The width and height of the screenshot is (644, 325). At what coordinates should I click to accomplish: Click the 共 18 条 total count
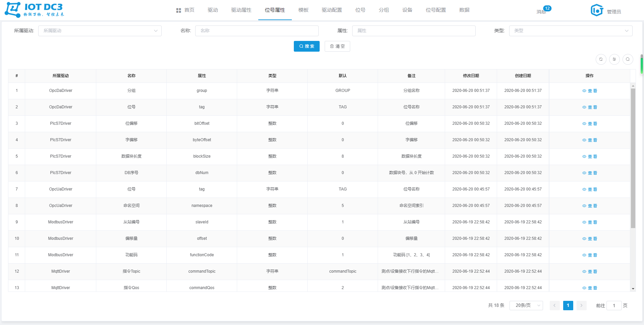(x=496, y=306)
